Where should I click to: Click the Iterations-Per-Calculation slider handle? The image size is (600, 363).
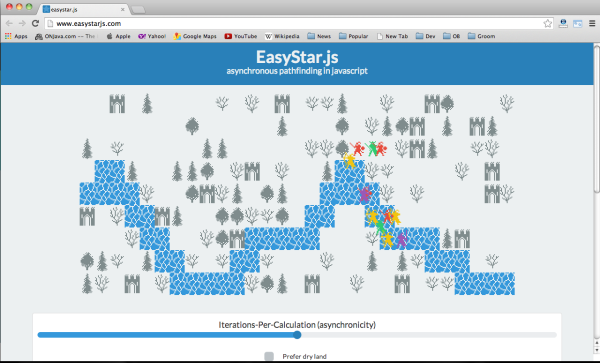click(297, 335)
